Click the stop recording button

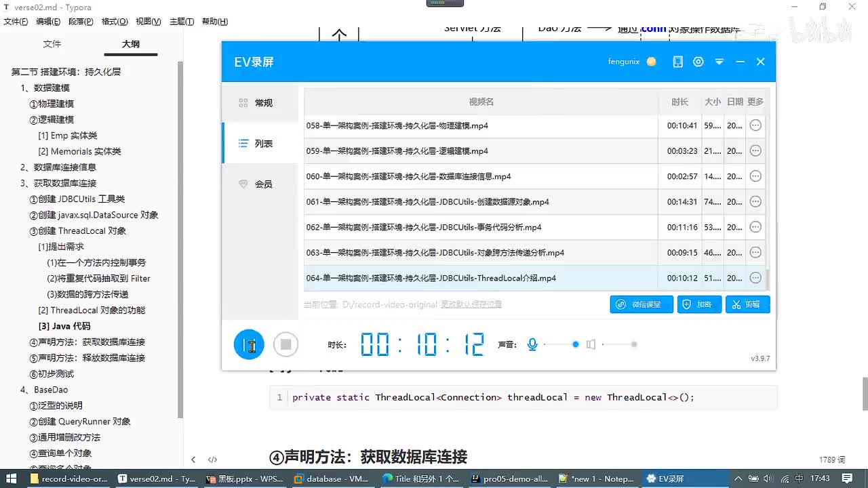[x=285, y=344]
